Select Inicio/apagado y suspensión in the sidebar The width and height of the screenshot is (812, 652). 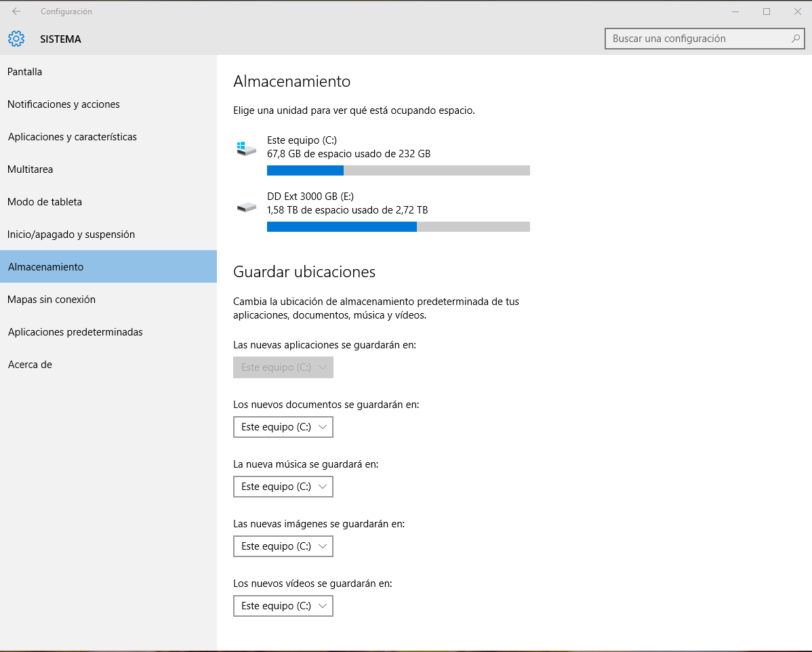pos(70,234)
